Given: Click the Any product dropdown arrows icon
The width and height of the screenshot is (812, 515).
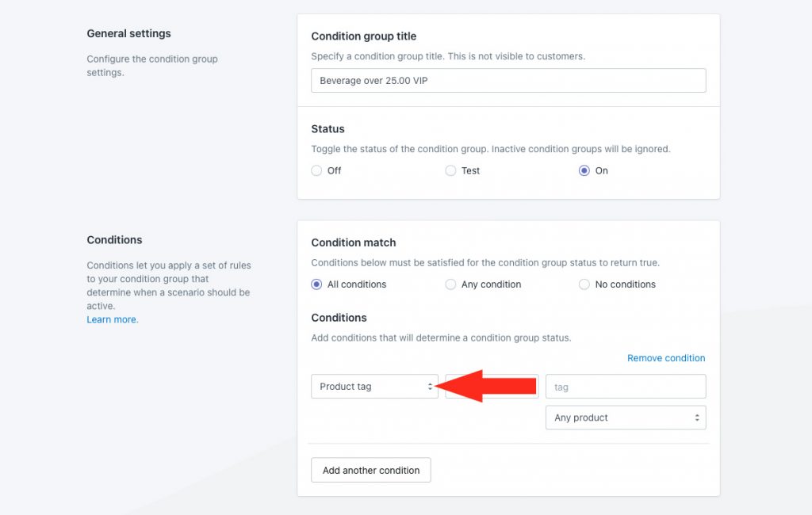Looking at the screenshot, I should tap(697, 418).
